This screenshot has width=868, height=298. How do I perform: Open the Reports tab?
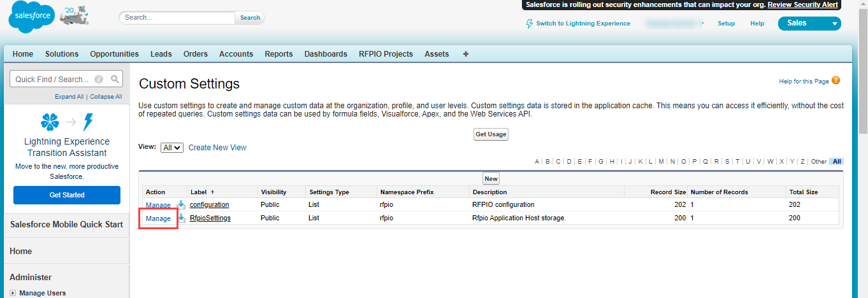[278, 54]
